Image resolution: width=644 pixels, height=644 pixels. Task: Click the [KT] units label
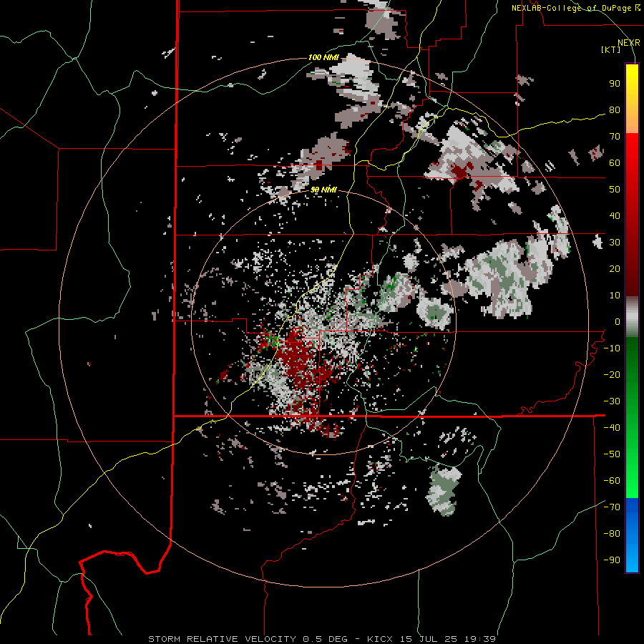(610, 49)
